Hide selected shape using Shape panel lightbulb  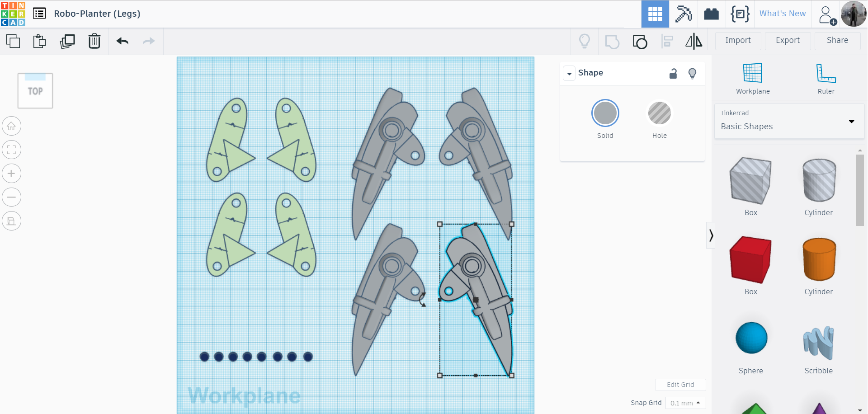692,74
